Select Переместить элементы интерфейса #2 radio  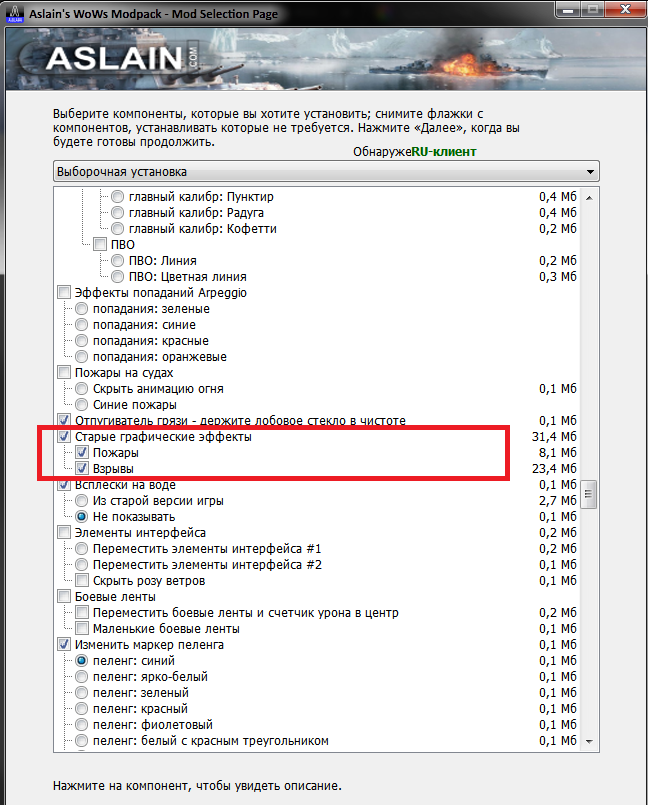[x=82, y=564]
